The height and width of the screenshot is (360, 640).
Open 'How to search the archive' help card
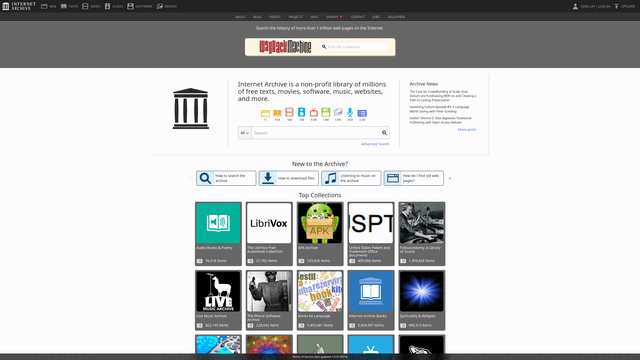[x=226, y=178]
